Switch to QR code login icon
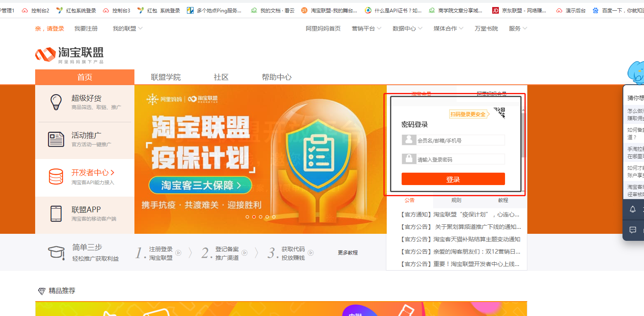 (499, 113)
